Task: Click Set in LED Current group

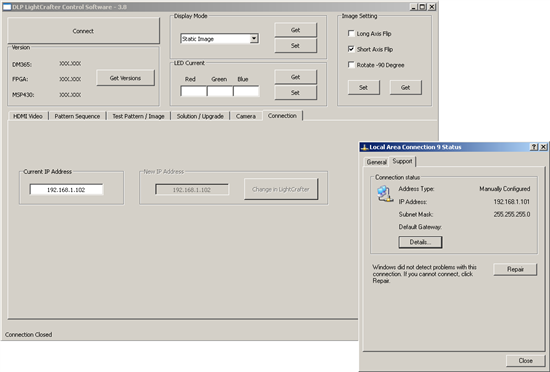Action: tap(295, 93)
